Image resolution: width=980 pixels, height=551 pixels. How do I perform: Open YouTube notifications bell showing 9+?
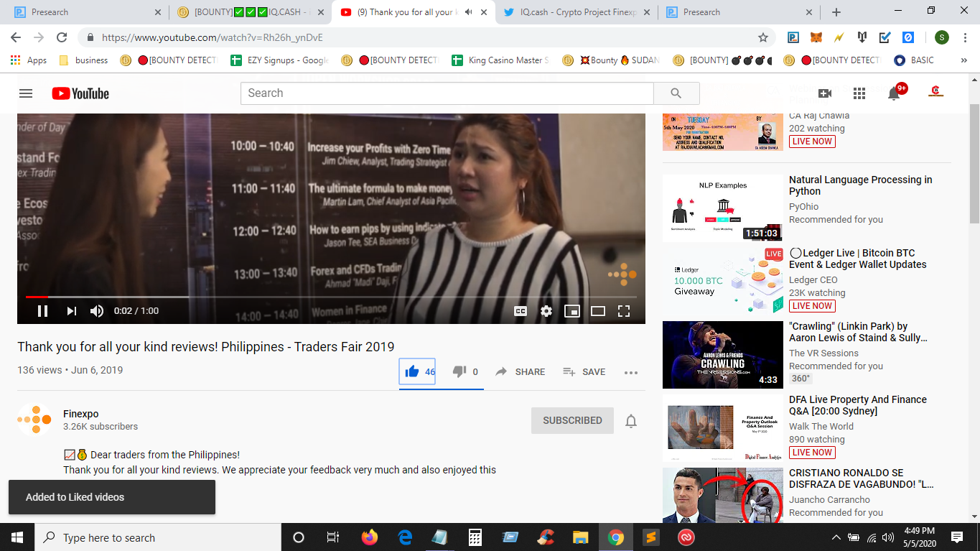(894, 93)
